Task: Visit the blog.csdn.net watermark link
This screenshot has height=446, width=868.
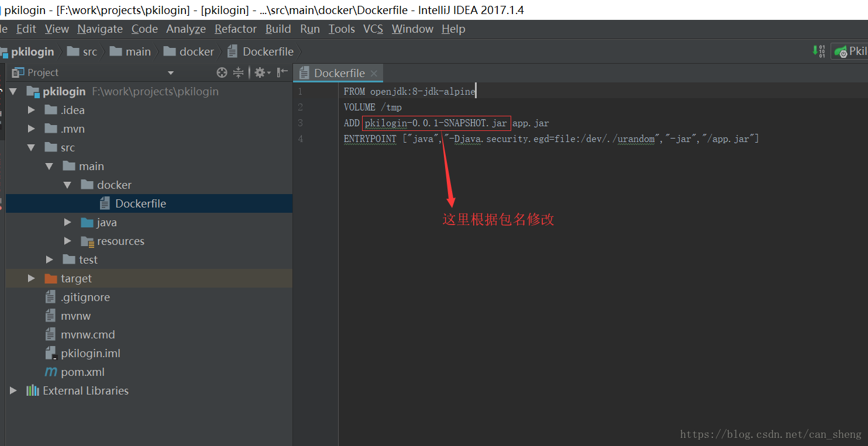Action: pyautogui.click(x=770, y=434)
